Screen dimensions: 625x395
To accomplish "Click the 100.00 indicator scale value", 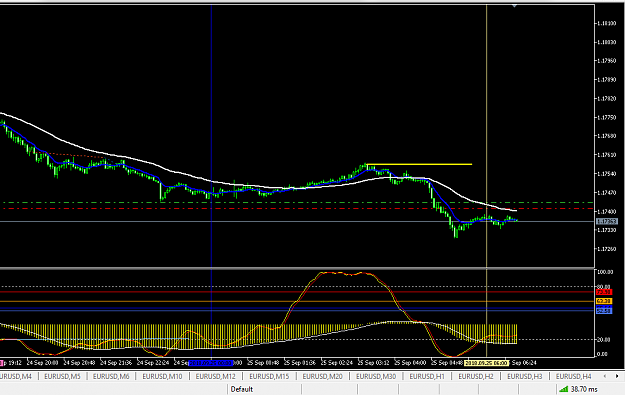I will (x=605, y=272).
